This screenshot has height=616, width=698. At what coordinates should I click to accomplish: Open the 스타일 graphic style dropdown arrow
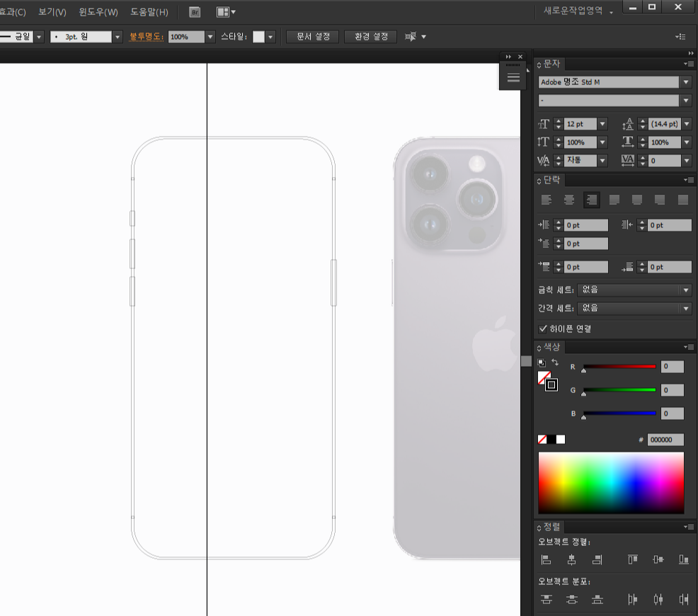[270, 37]
